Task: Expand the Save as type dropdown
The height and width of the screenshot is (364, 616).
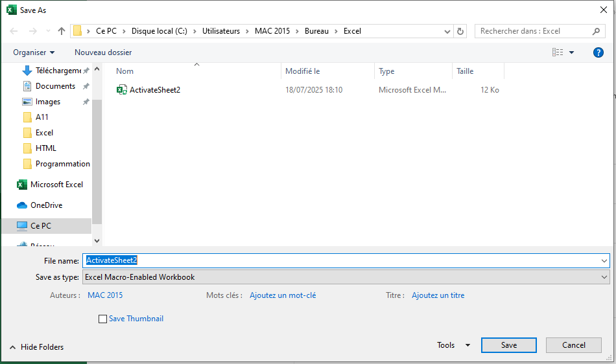Action: pyautogui.click(x=604, y=277)
